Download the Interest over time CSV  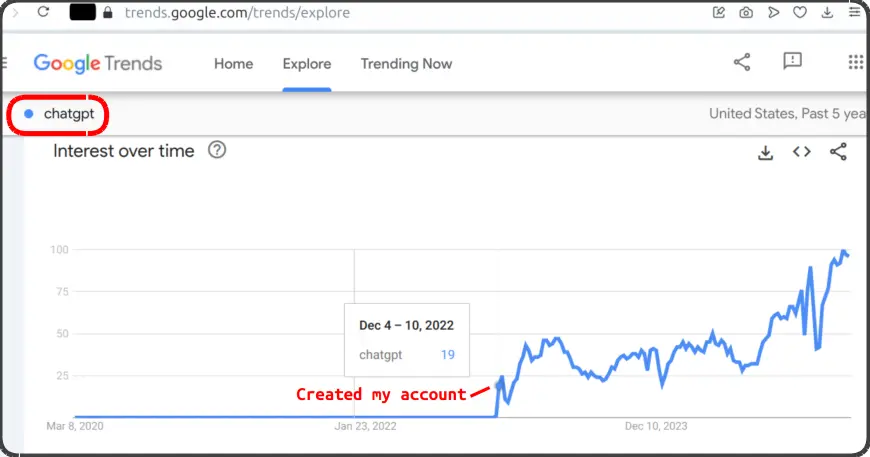coord(765,152)
